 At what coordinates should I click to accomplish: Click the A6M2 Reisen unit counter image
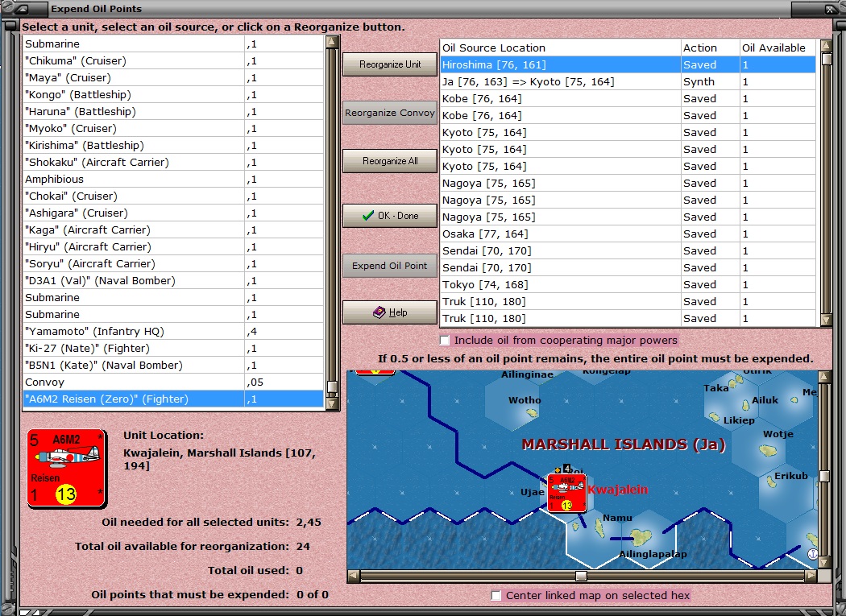point(66,469)
